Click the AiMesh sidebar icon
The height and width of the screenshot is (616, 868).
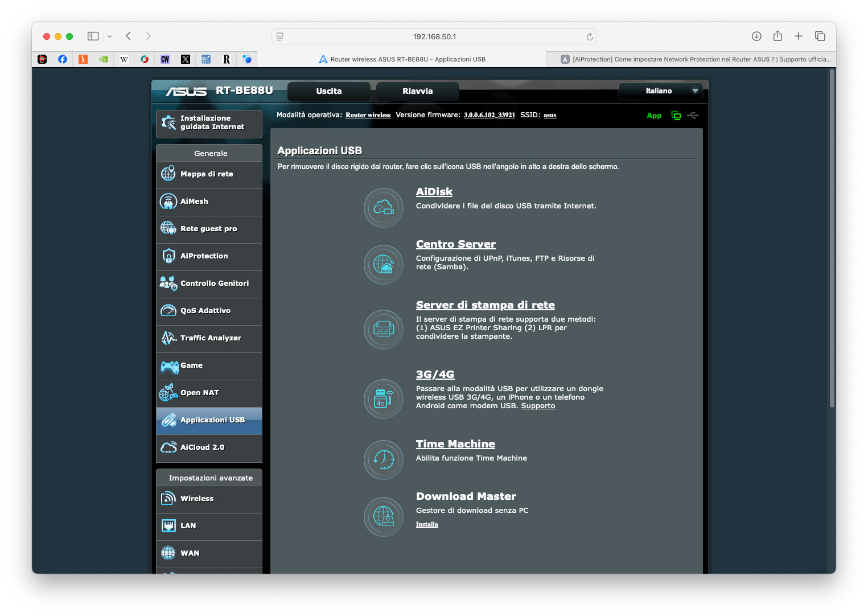[x=168, y=201]
